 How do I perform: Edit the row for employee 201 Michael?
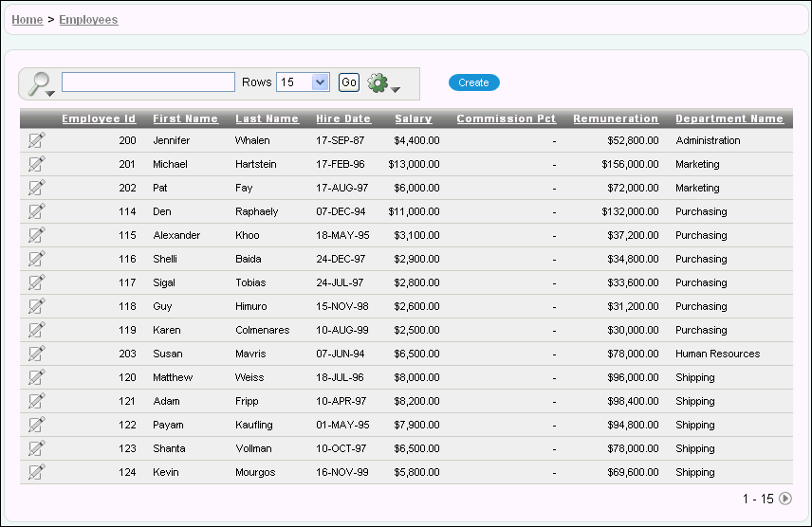(x=36, y=164)
